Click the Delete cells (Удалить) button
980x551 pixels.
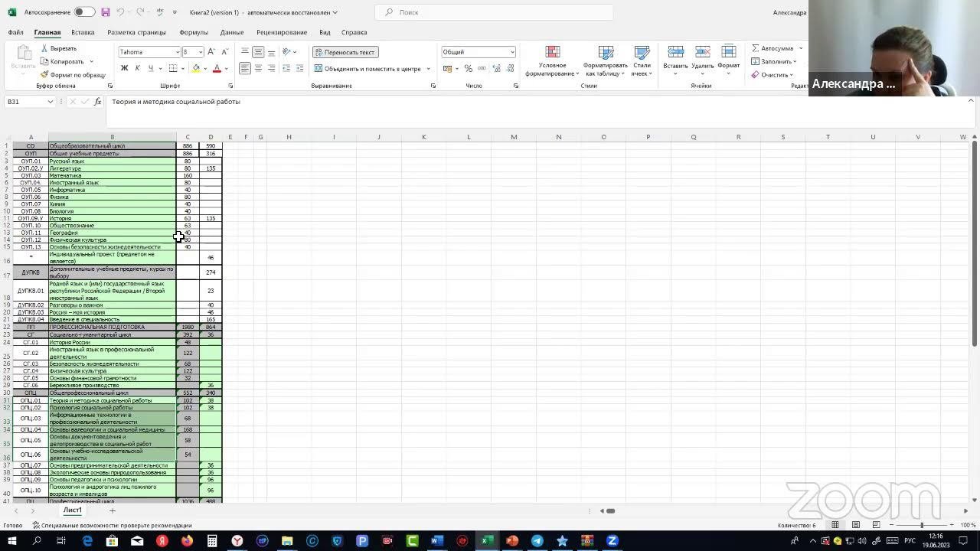702,61
